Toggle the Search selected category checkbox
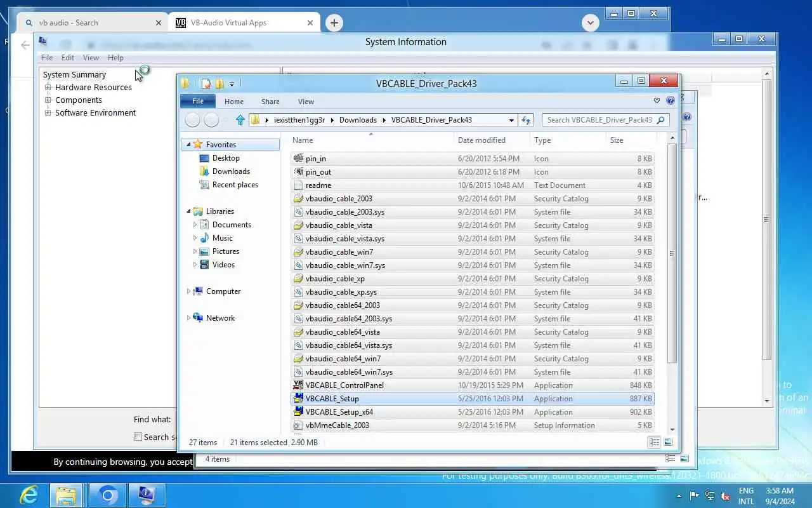 pos(138,437)
